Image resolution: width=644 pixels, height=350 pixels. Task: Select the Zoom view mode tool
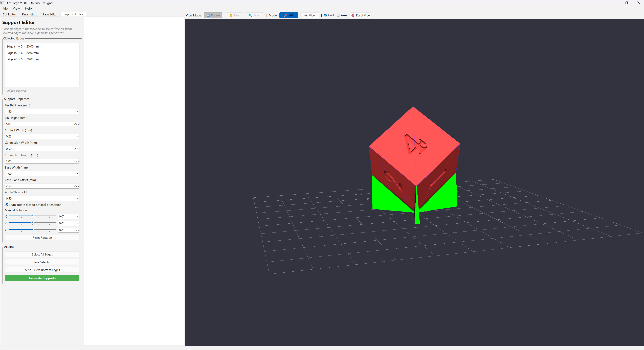point(255,15)
